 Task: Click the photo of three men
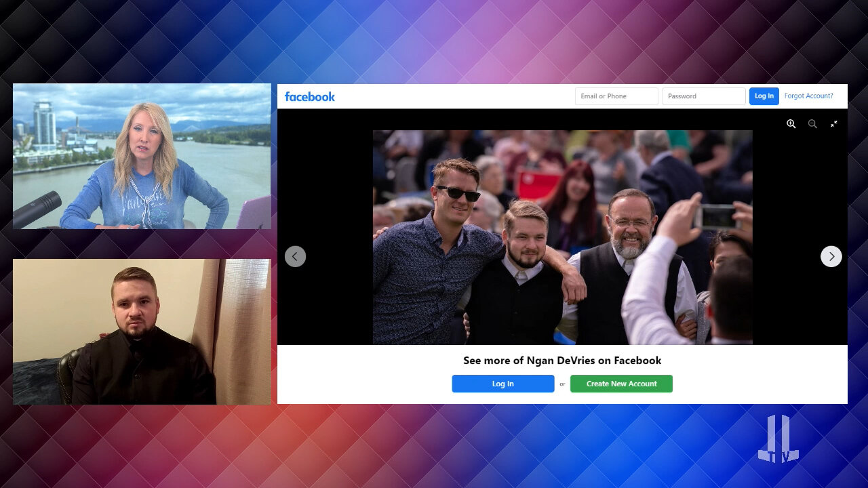coord(562,237)
